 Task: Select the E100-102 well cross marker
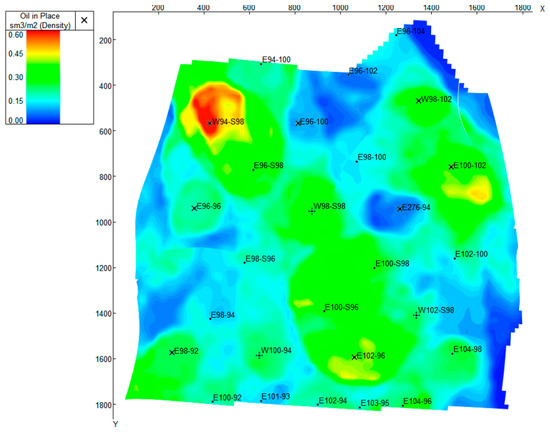pyautogui.click(x=451, y=167)
